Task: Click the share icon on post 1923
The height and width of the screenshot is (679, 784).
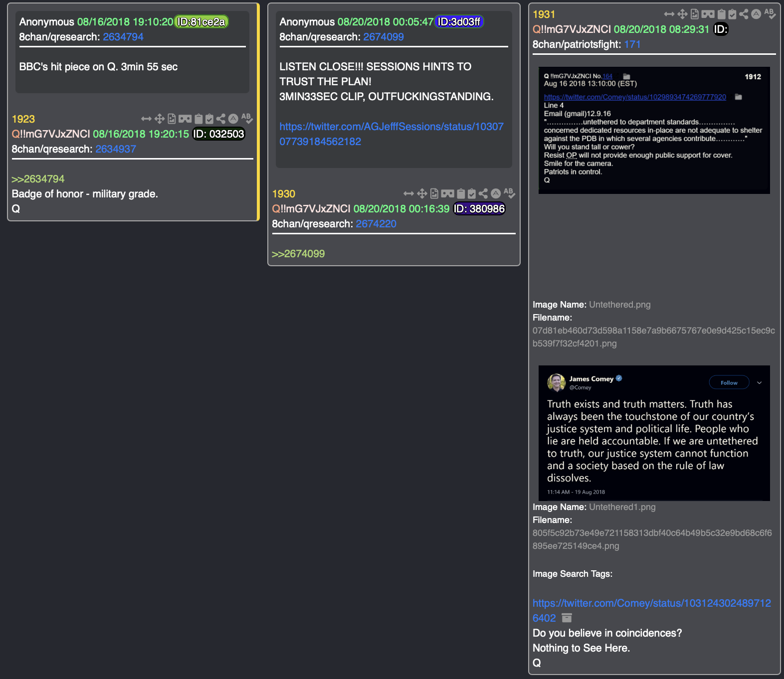Action: (x=221, y=119)
